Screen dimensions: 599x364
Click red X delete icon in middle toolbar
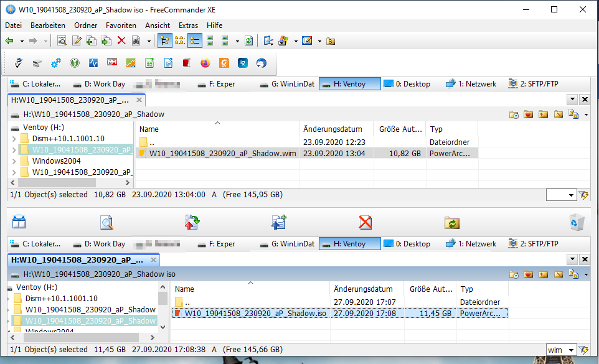(x=366, y=222)
